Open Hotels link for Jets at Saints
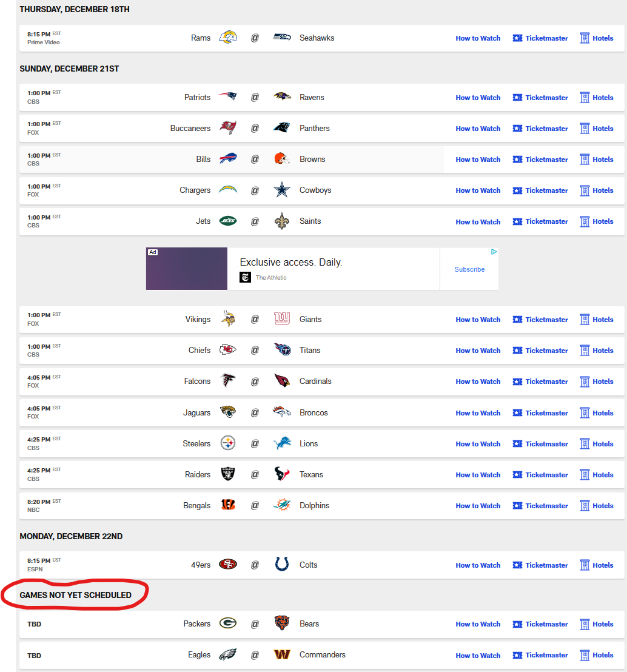The height and width of the screenshot is (672, 627). [x=603, y=221]
